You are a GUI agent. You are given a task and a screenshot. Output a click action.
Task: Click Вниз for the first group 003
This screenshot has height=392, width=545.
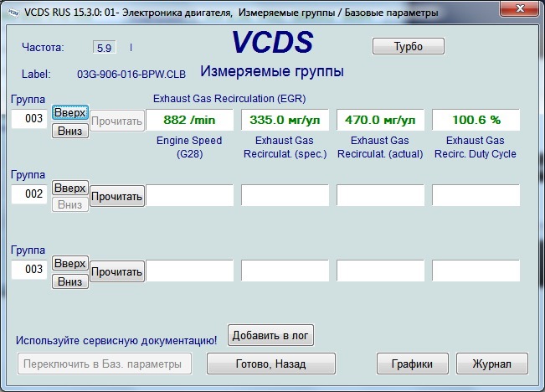pyautogui.click(x=70, y=132)
